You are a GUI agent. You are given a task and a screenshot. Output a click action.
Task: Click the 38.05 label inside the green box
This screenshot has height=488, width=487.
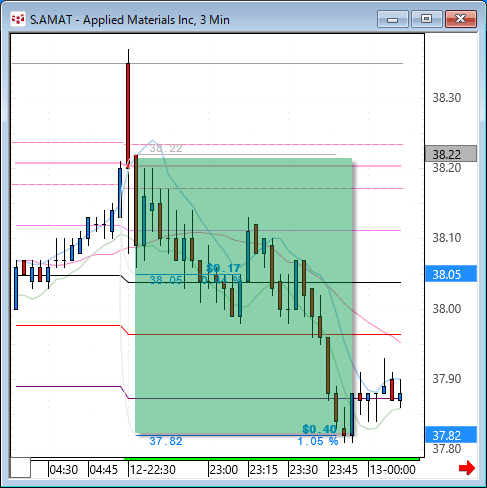pos(166,280)
